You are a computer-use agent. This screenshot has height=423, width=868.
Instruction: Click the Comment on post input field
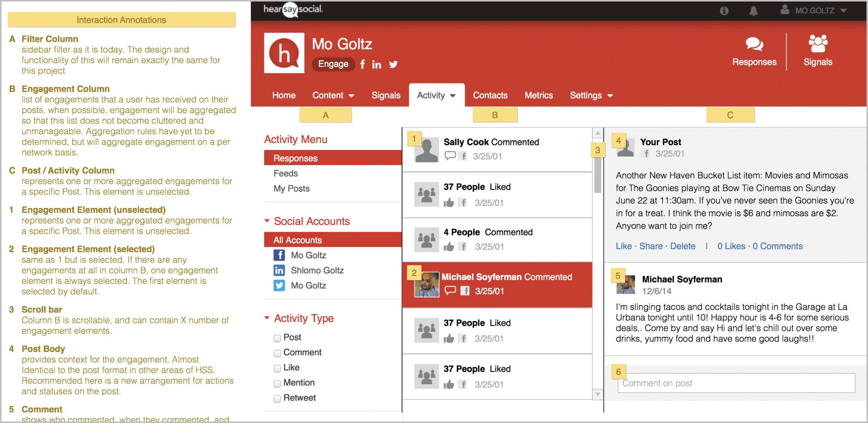pyautogui.click(x=736, y=383)
